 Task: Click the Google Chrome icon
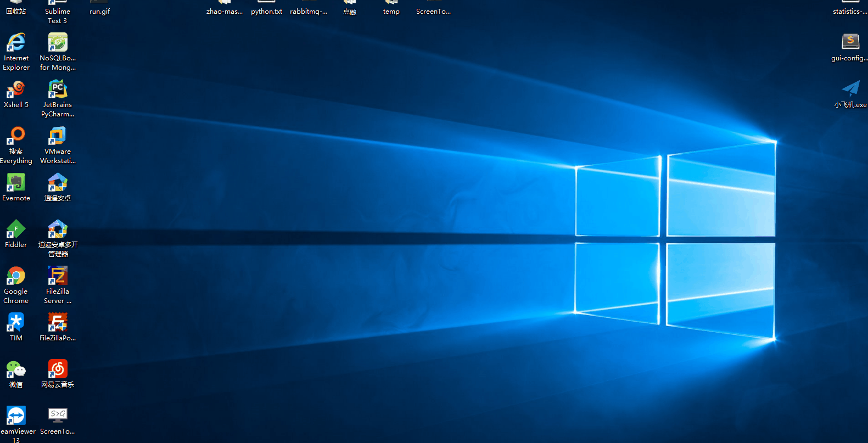[16, 276]
